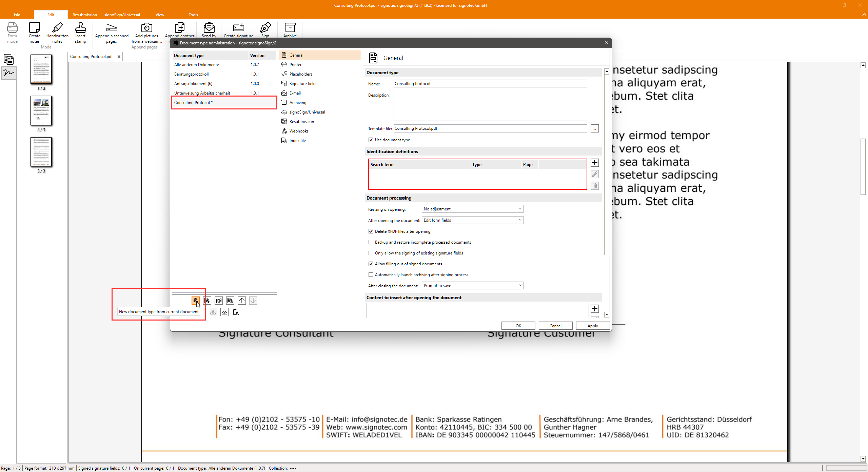The height and width of the screenshot is (472, 868).
Task: Click the Description text area
Action: [490, 106]
